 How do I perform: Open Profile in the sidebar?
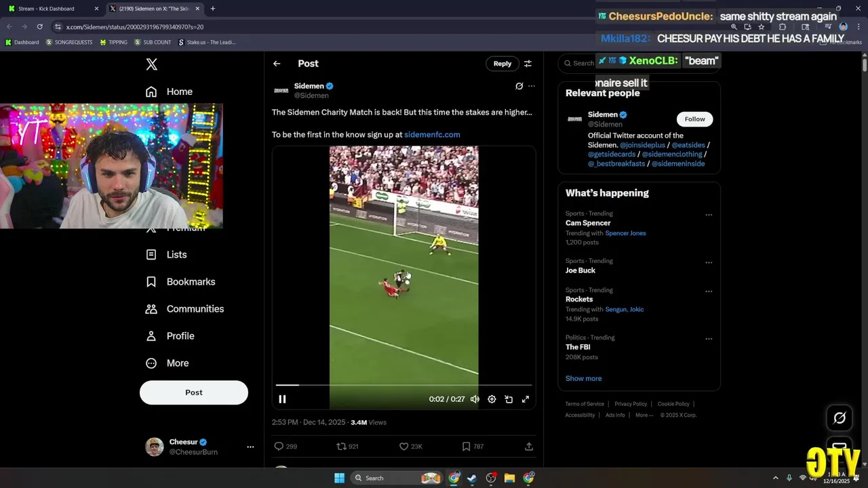[171, 335]
